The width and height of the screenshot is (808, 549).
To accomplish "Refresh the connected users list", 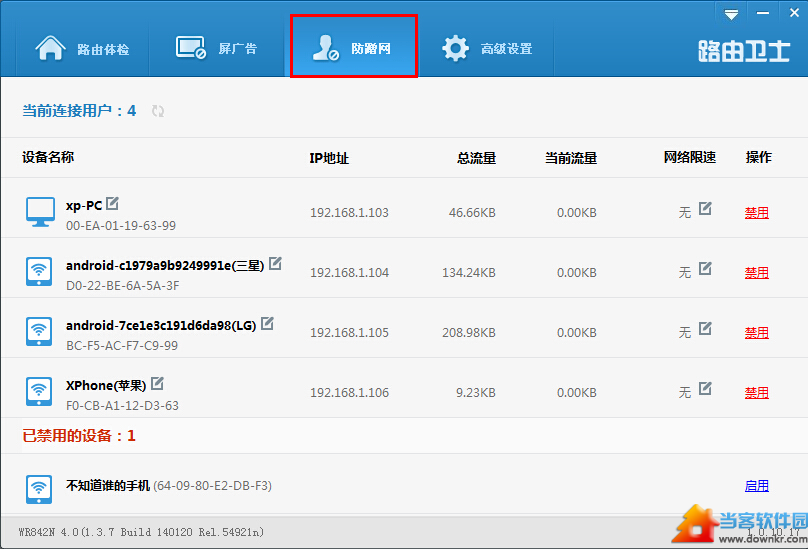I will coord(158,111).
